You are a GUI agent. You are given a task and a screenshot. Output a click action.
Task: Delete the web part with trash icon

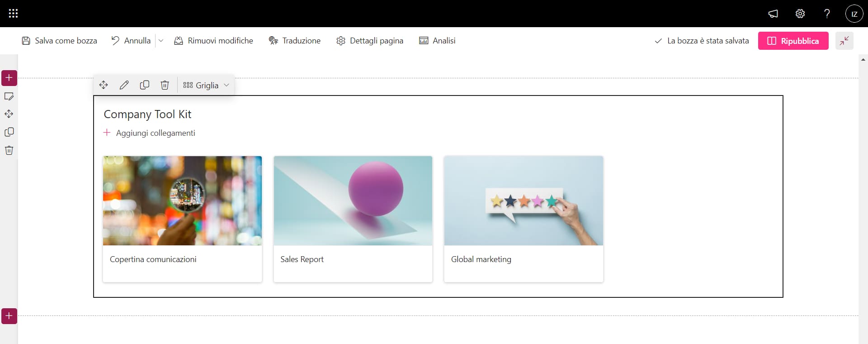(x=165, y=85)
